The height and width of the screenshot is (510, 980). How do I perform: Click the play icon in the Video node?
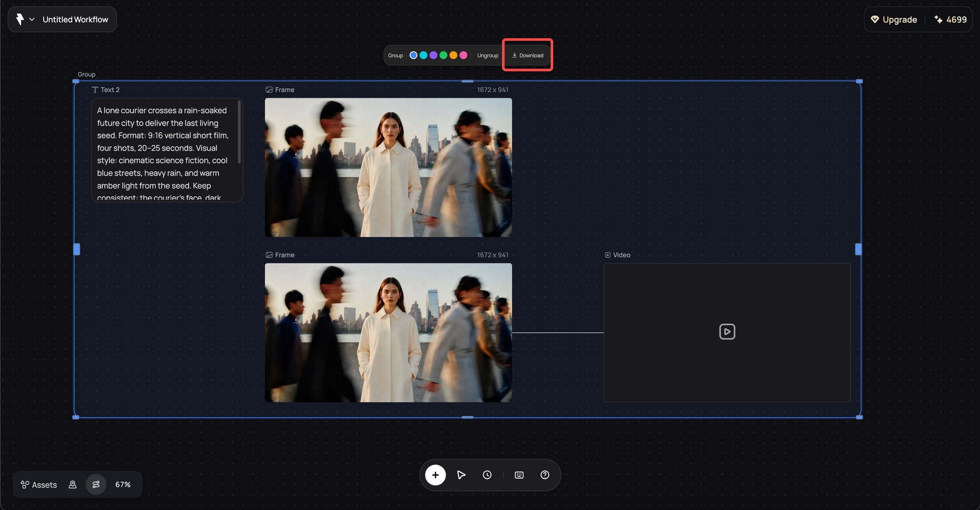[x=727, y=331]
